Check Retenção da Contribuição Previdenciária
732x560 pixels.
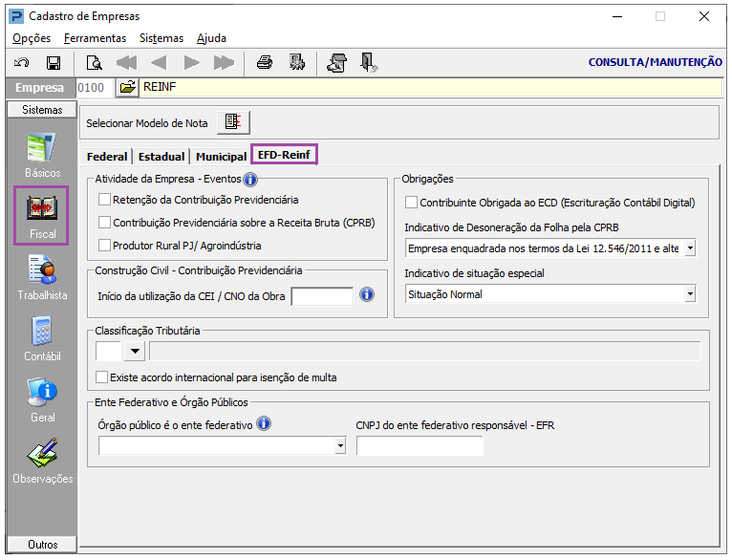coord(104,200)
